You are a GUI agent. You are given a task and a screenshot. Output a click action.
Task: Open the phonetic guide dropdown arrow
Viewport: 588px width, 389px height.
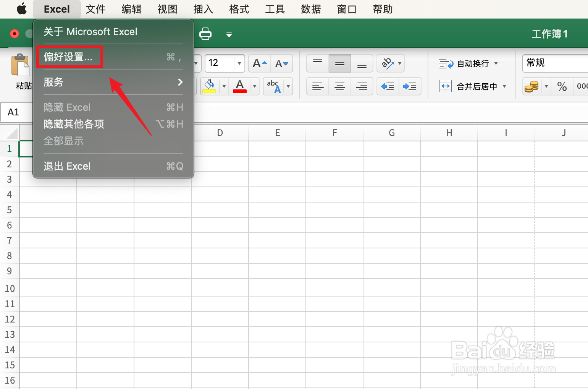(x=288, y=86)
